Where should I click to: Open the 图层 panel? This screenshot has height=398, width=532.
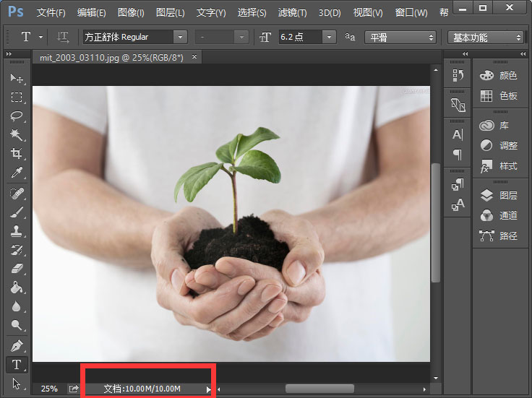point(499,195)
